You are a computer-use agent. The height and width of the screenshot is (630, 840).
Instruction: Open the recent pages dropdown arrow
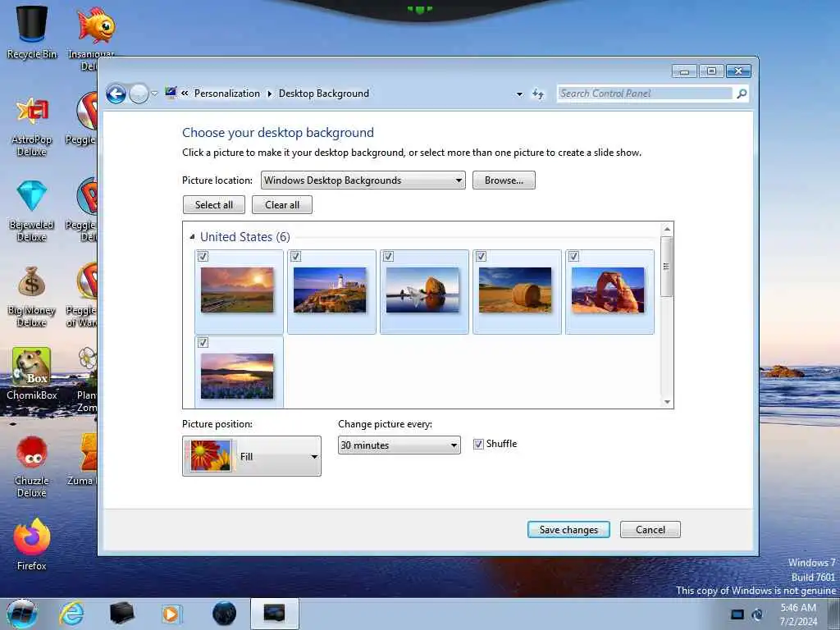(x=154, y=94)
